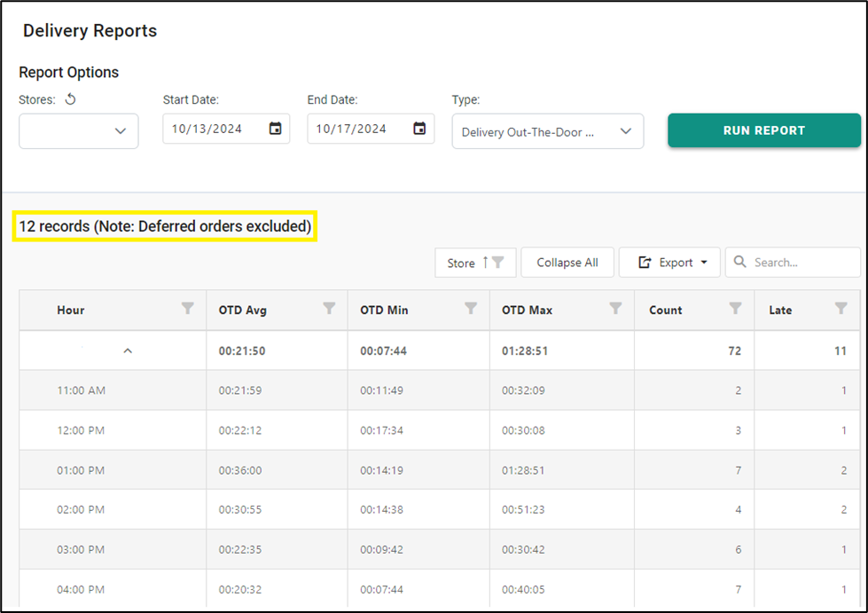Viewport: 868px width, 613px height.
Task: Filter the Late column
Action: pyautogui.click(x=841, y=309)
